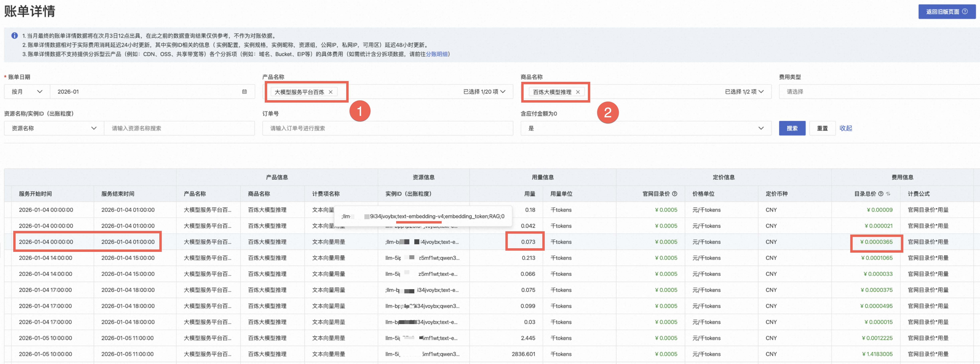Click the calendar icon in 账单日期 field

(x=244, y=92)
